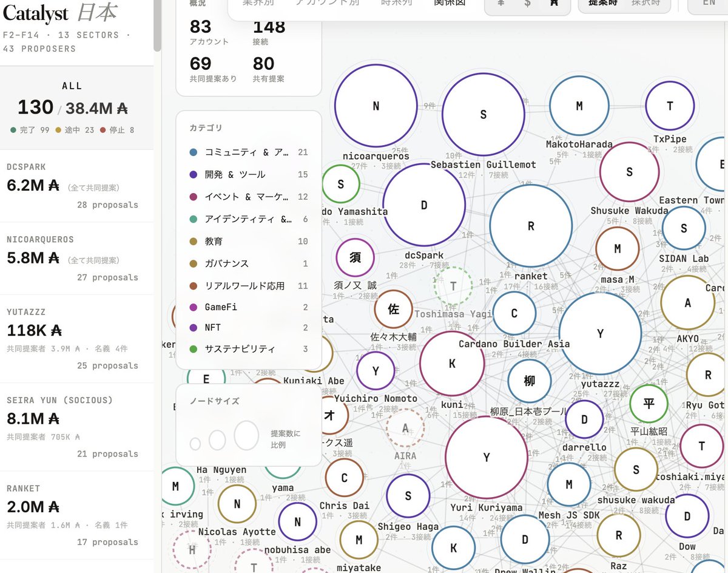Toggle the ガバナンス category filter
Image resolution: width=728 pixels, height=573 pixels.
pos(249,263)
